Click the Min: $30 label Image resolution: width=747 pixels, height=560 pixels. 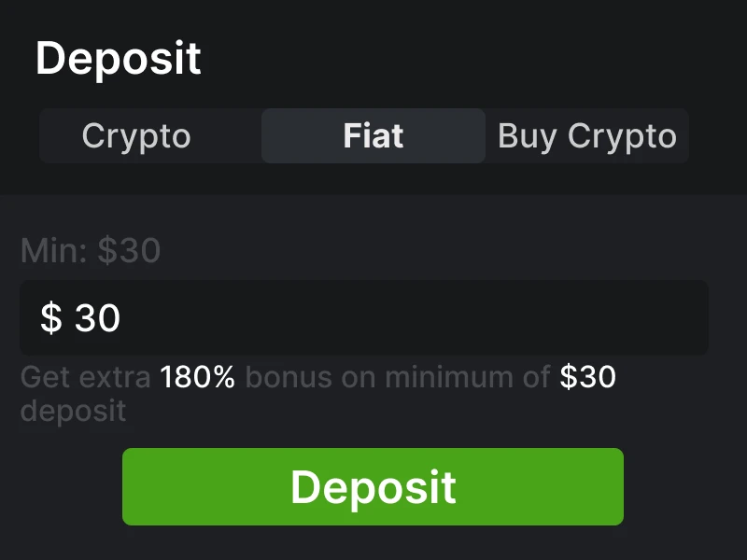pyautogui.click(x=90, y=250)
